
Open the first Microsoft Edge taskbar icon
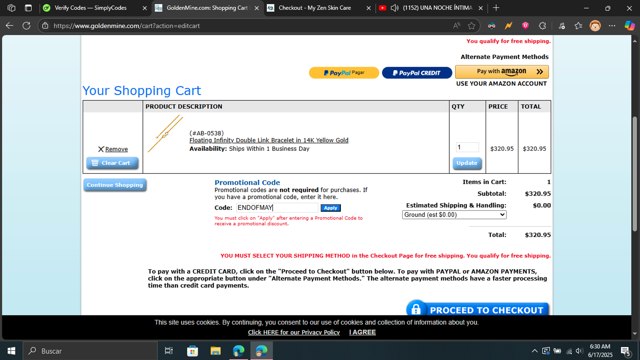238,351
